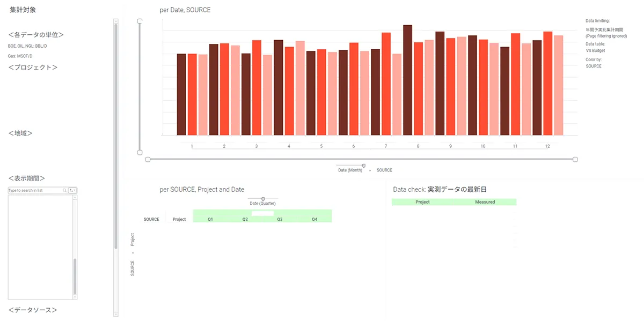
Task: Click the VS Budget data table legend
Action: tap(595, 50)
